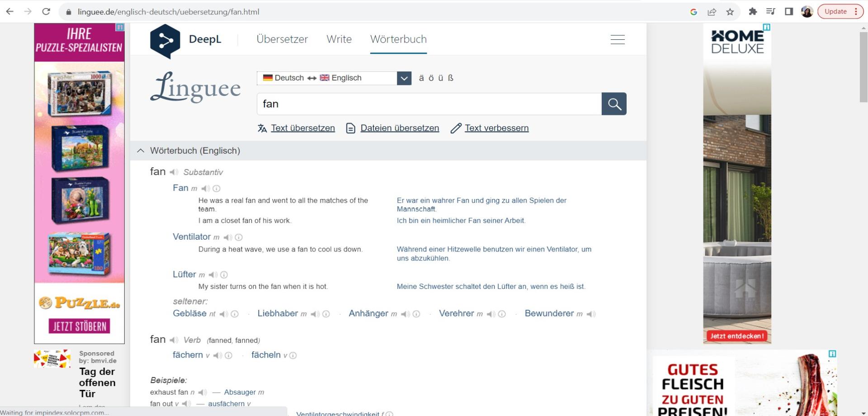The image size is (868, 416).
Task: Click Text übersetzen link
Action: (x=303, y=128)
